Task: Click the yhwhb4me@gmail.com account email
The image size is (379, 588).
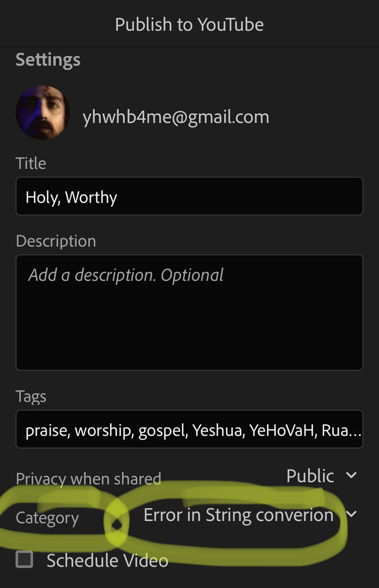Action: click(x=176, y=117)
